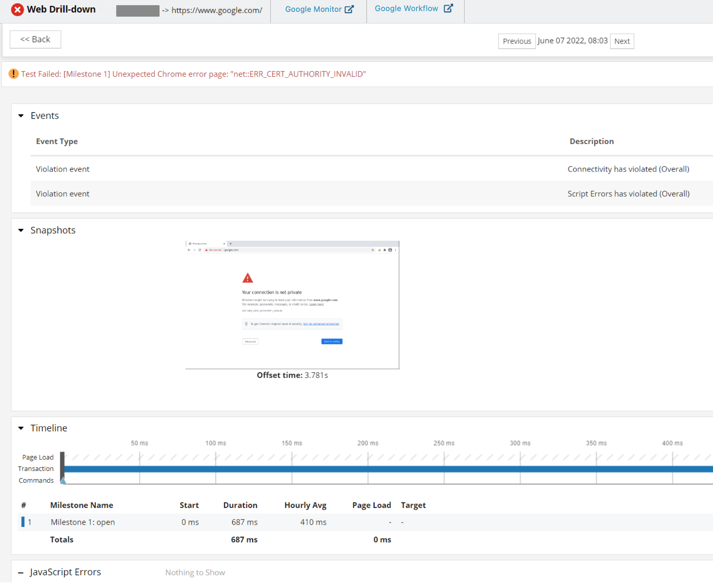
Task: Open the privacy error snapshot thumbnail
Action: (292, 305)
